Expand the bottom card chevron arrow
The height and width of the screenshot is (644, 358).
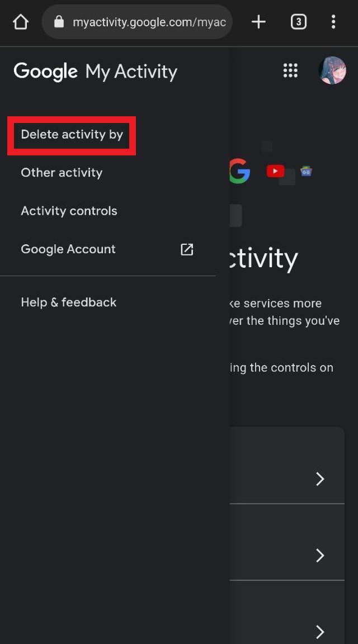(x=320, y=631)
